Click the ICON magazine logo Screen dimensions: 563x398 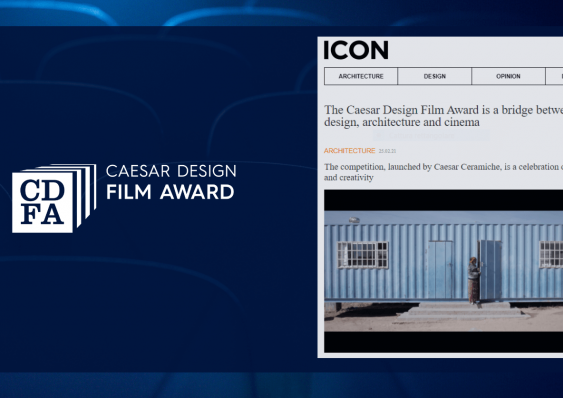pyautogui.click(x=356, y=50)
